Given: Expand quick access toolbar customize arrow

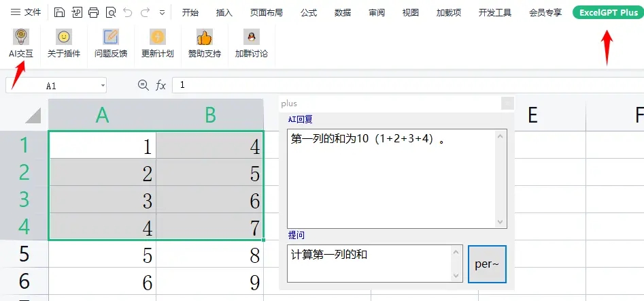Looking at the screenshot, I should click(162, 12).
